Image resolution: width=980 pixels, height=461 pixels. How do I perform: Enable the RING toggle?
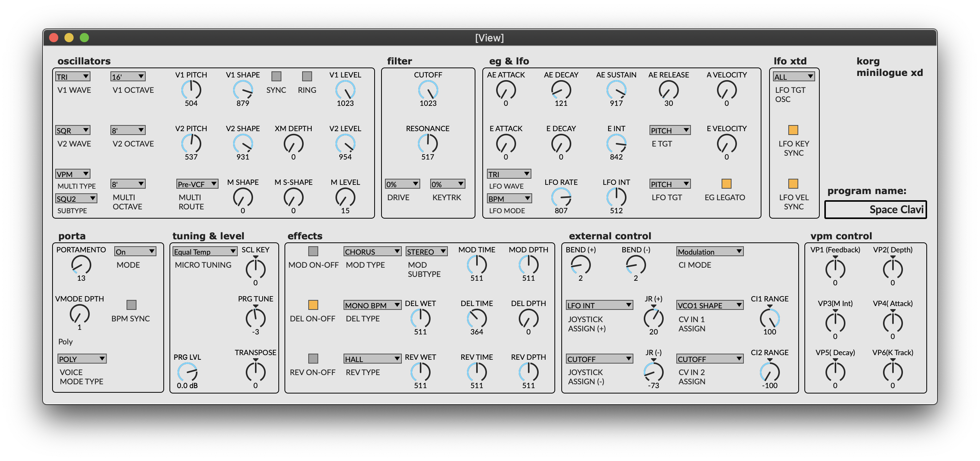click(307, 76)
